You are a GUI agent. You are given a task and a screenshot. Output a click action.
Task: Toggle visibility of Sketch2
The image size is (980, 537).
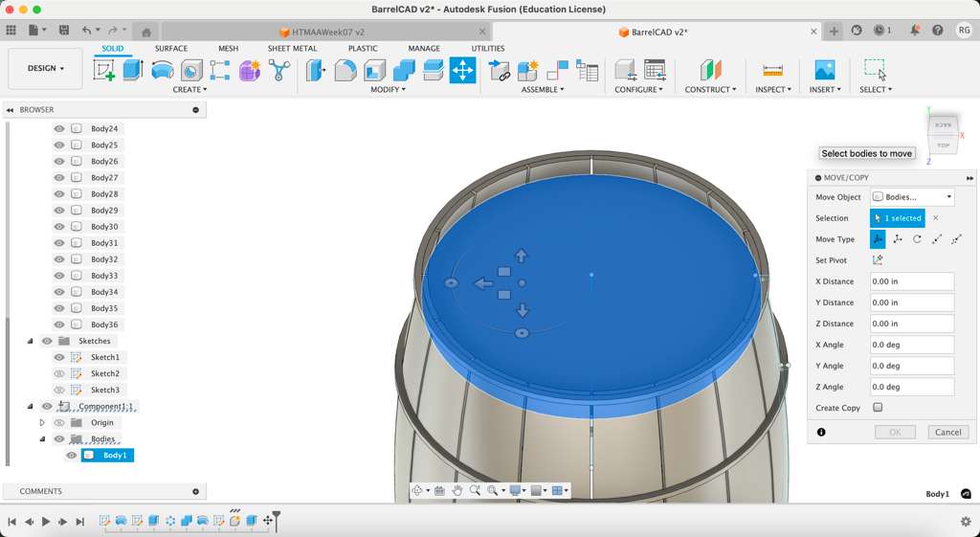pos(59,373)
